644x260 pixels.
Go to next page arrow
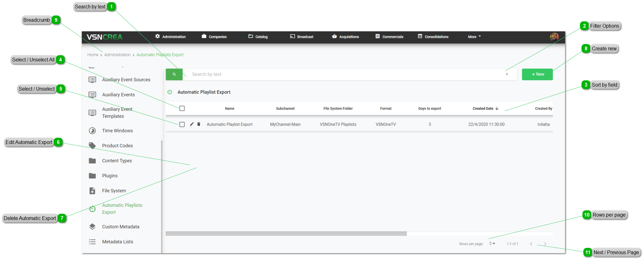pos(545,244)
